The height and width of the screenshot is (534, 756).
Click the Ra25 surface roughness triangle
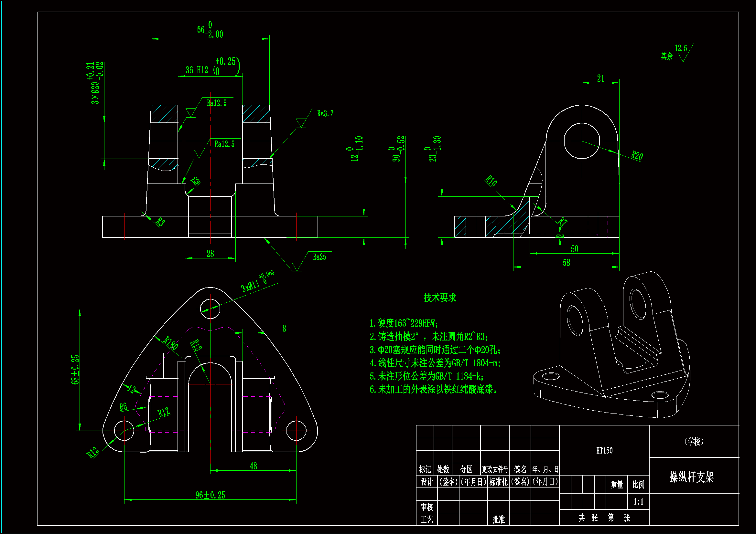click(x=297, y=266)
